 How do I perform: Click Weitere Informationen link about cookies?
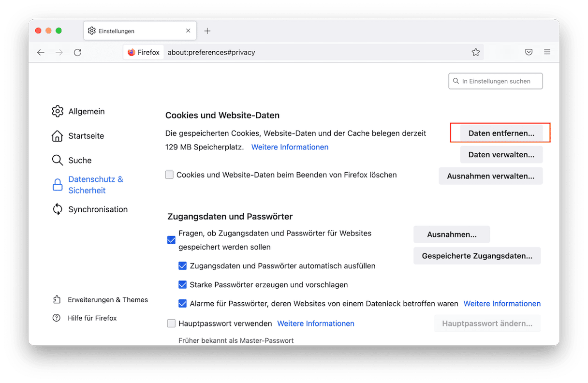[x=290, y=147]
